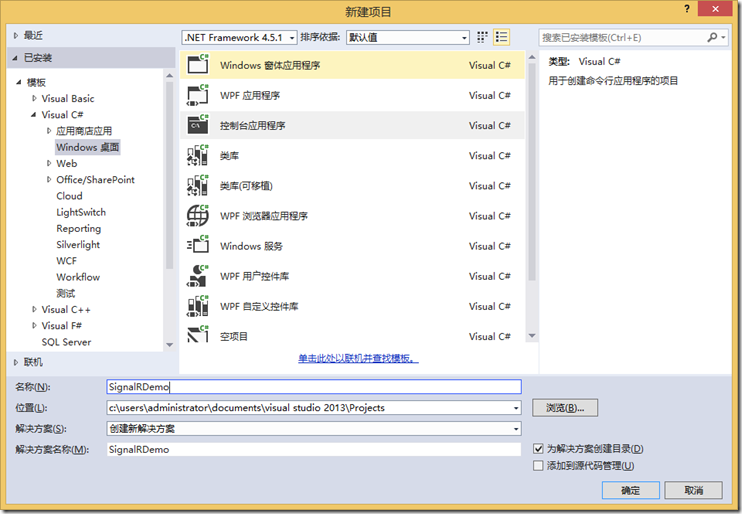Image resolution: width=742 pixels, height=514 pixels.
Task: Select Silverlight template category
Action: 78,245
